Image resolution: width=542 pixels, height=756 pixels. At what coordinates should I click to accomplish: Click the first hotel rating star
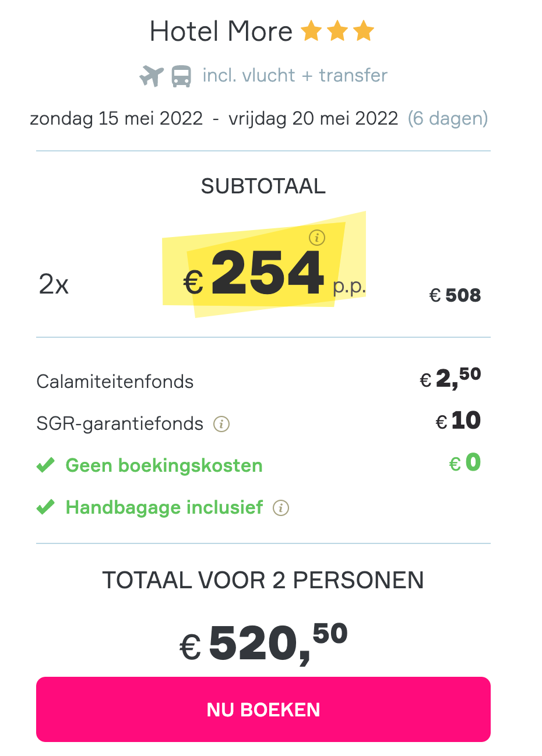[311, 31]
